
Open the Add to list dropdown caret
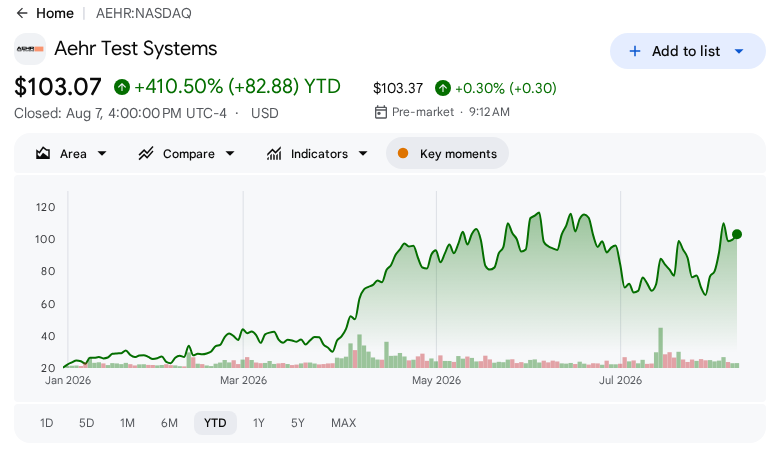(x=739, y=51)
